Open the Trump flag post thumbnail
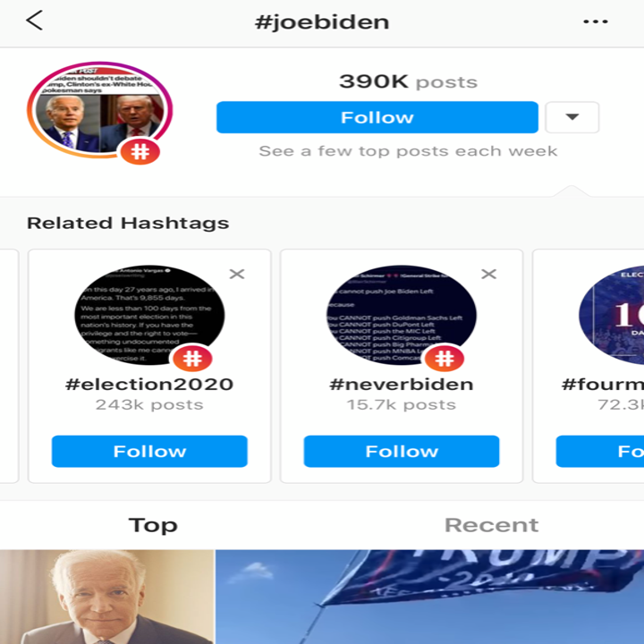 click(429, 597)
